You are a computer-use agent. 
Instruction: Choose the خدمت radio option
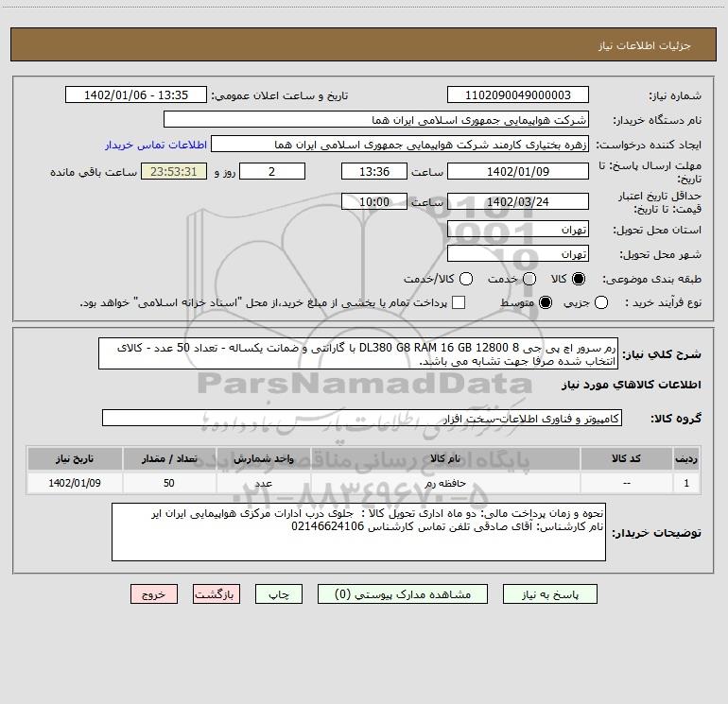pos(529,280)
